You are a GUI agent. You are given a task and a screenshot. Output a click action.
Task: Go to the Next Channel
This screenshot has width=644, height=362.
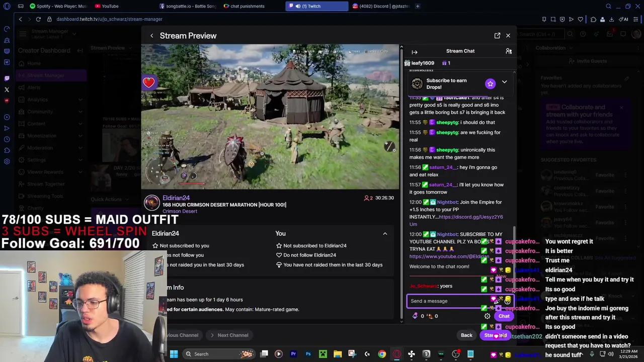(229, 335)
